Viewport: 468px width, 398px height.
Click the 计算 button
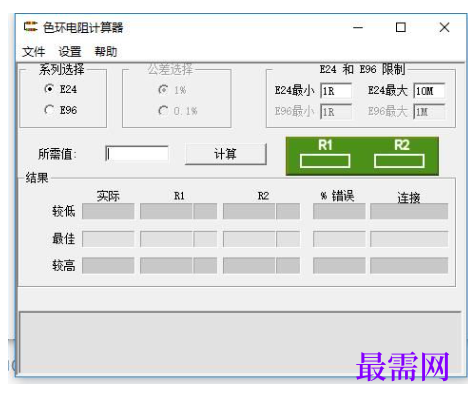(226, 154)
